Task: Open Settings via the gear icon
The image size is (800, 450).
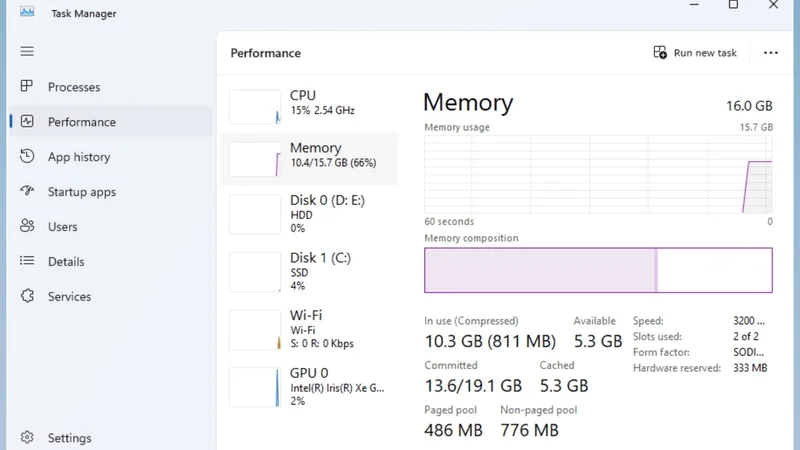Action: coord(27,437)
